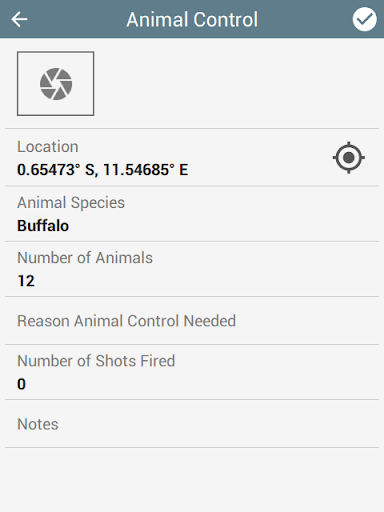
Task: Select the Number of Animals field label
Action: (x=85, y=258)
